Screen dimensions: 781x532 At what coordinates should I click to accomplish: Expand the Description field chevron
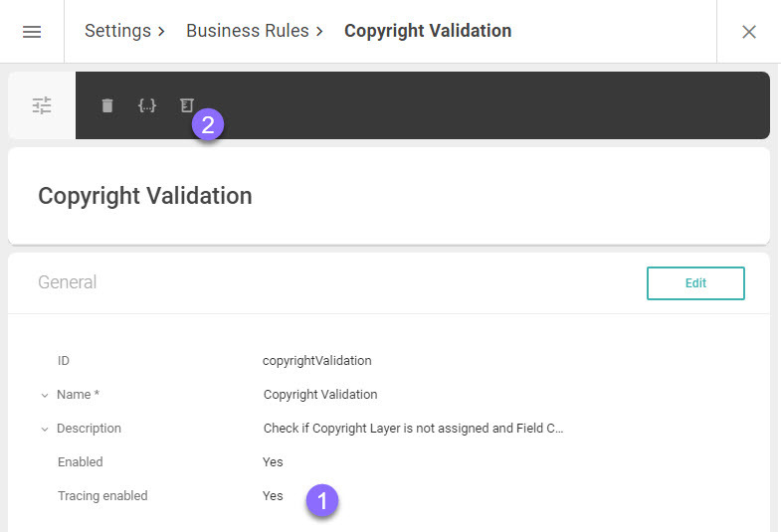point(45,429)
